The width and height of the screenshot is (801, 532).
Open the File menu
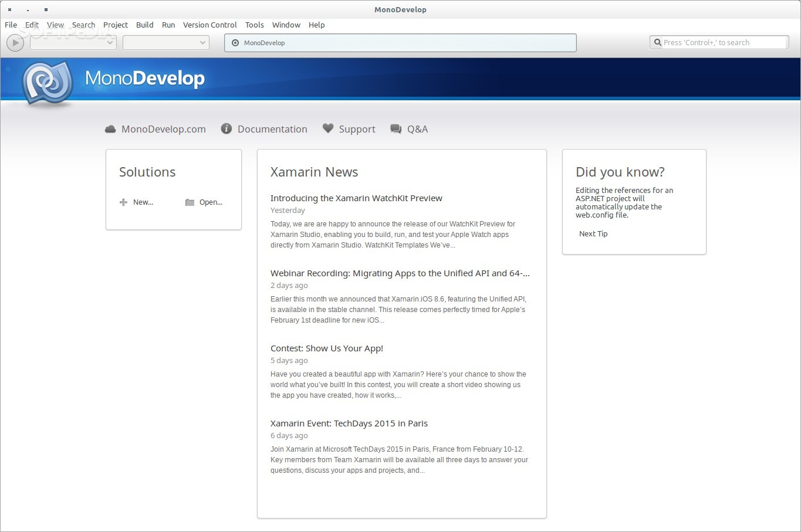[x=11, y=25]
